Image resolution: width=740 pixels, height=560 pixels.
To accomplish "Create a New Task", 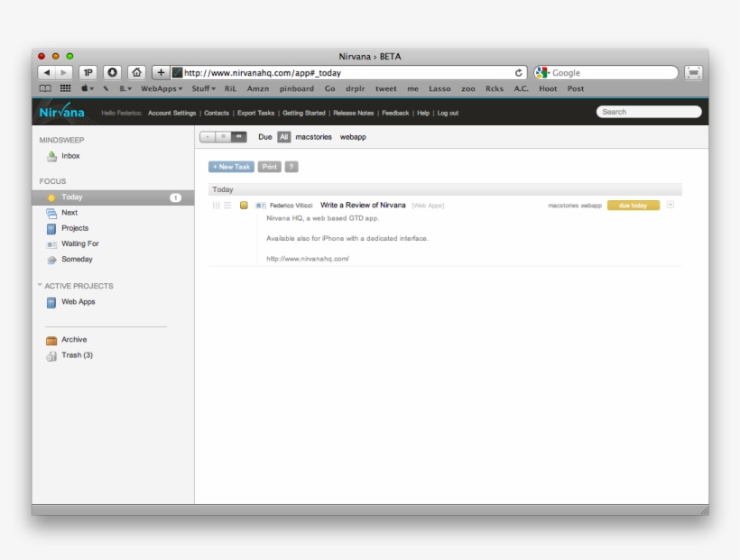I will tap(231, 167).
